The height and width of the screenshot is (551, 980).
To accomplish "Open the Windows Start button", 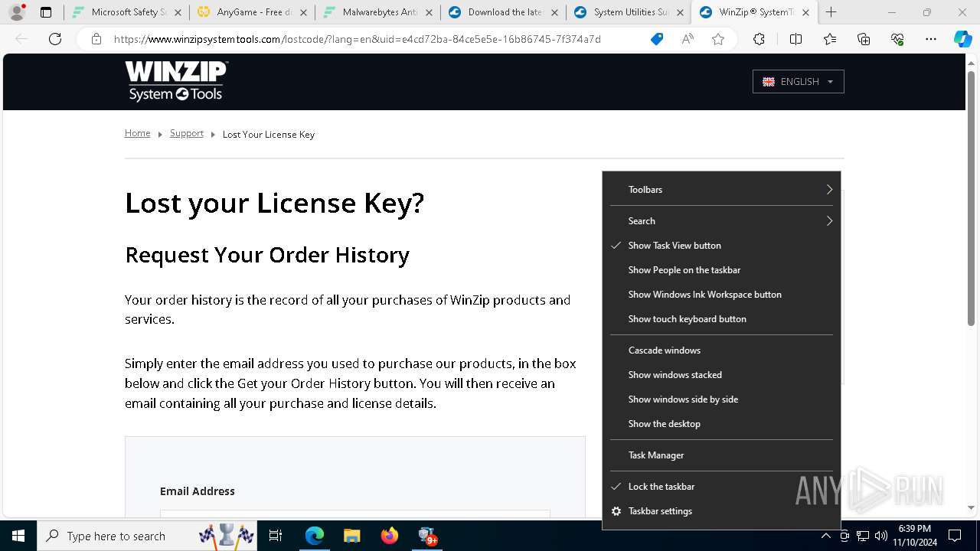I will tap(18, 536).
